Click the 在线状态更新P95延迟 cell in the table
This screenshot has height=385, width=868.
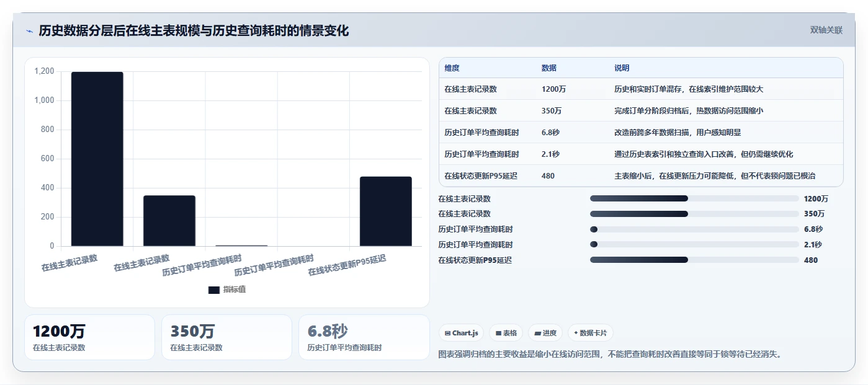pos(481,176)
